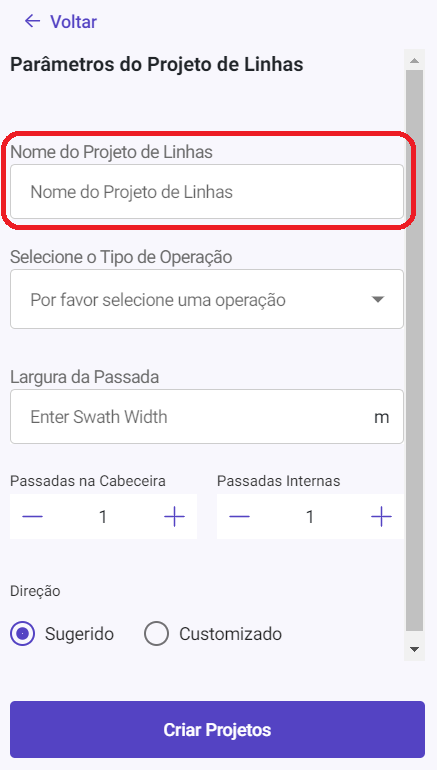The height and width of the screenshot is (779, 437).
Task: Click the Criar Projetos button
Action: (218, 729)
